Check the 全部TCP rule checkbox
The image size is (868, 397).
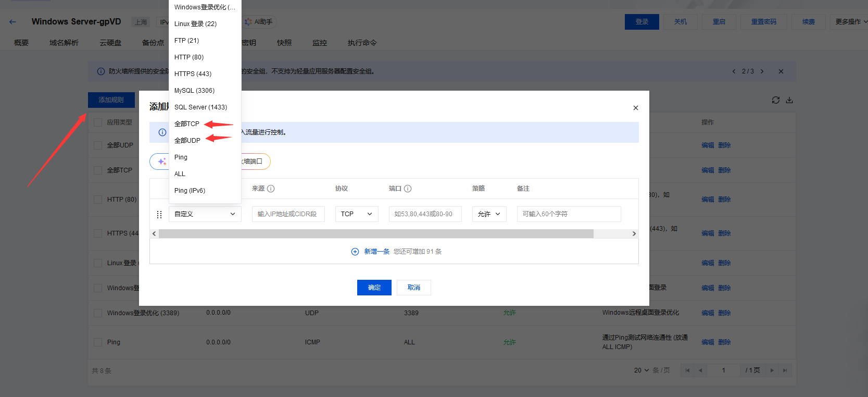click(98, 170)
